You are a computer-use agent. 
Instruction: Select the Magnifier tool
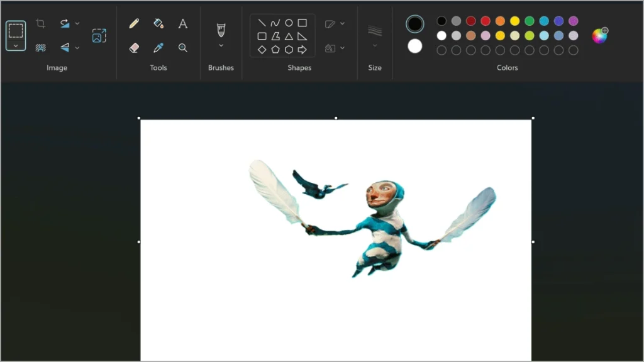[x=183, y=48]
